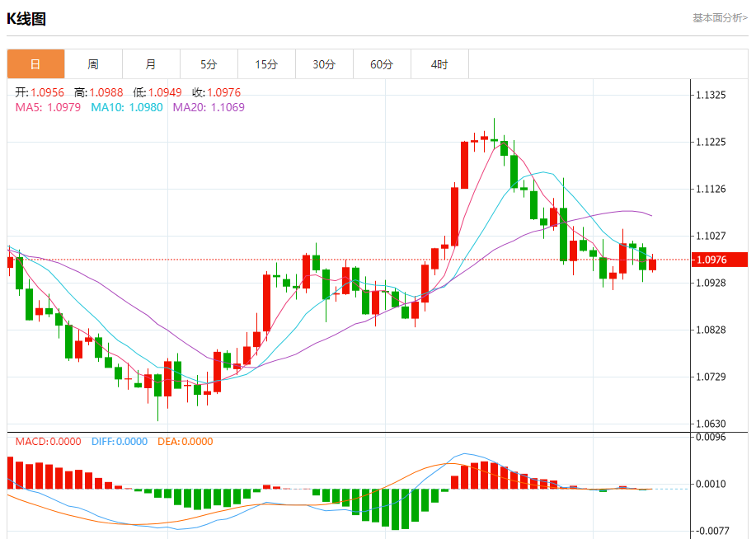Open the 基本面分析> link
756x539 pixels.
(721, 18)
